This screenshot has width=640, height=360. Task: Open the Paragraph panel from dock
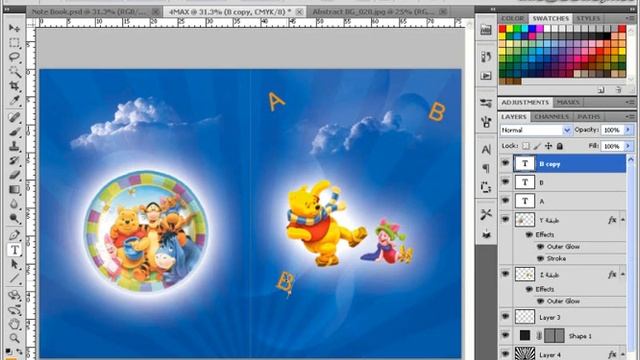pos(486,168)
